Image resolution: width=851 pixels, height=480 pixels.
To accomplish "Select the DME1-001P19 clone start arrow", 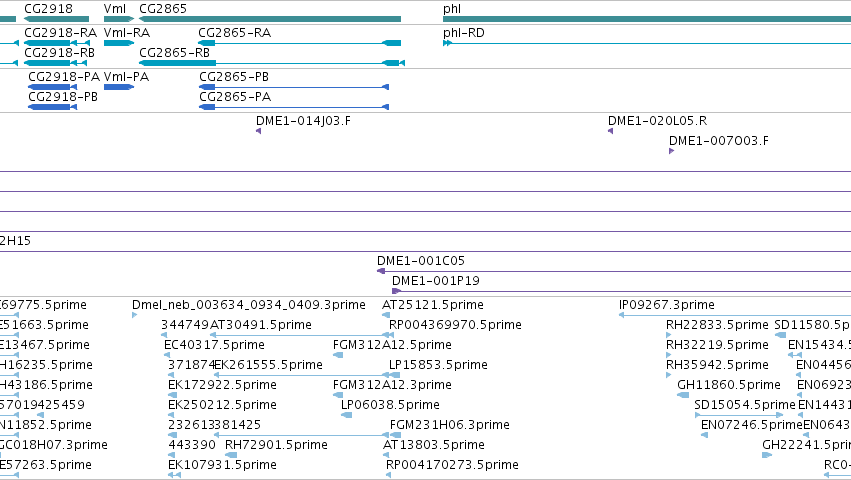I will [x=396, y=291].
